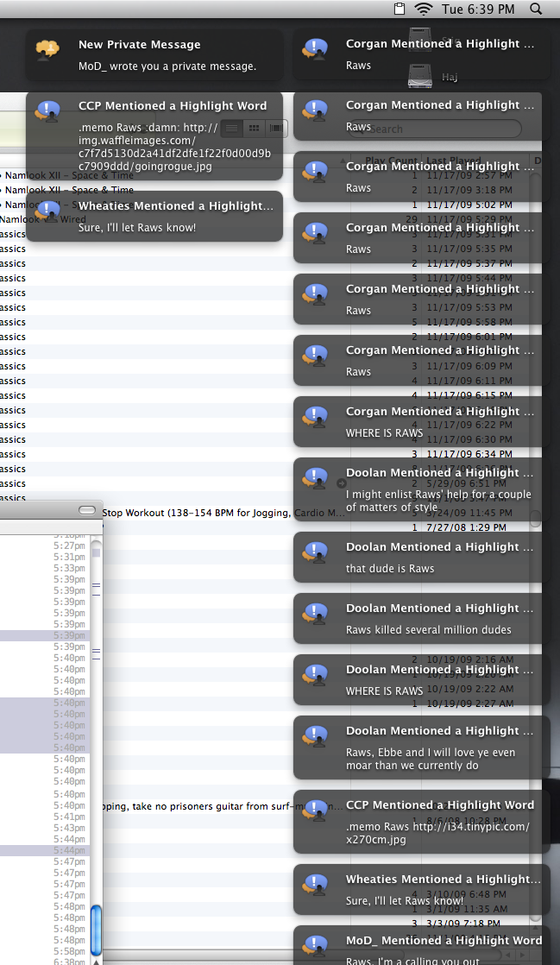Click the Wi-Fi status icon in menu bar
This screenshot has height=965, width=560.
[x=424, y=9]
